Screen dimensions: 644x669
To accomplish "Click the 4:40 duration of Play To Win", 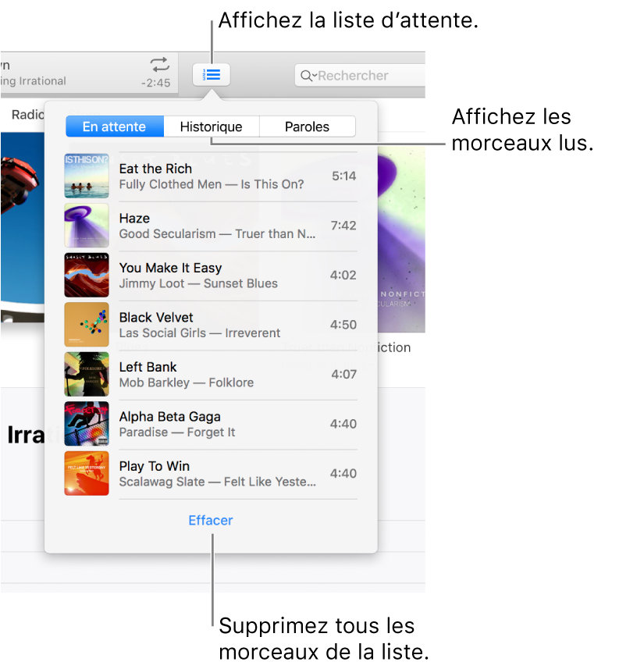I will pos(343,473).
